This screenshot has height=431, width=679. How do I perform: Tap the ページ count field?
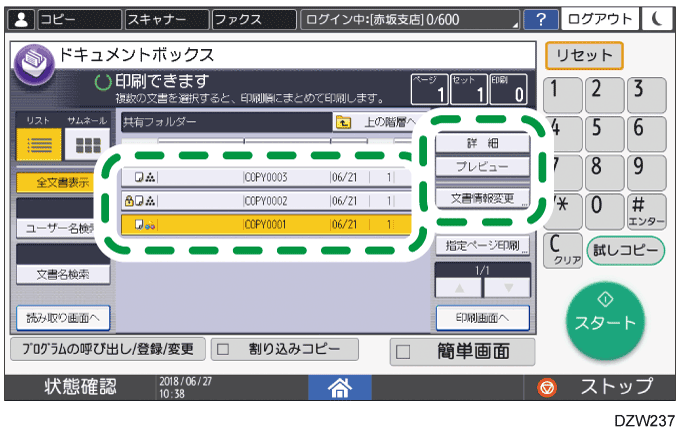[430, 89]
